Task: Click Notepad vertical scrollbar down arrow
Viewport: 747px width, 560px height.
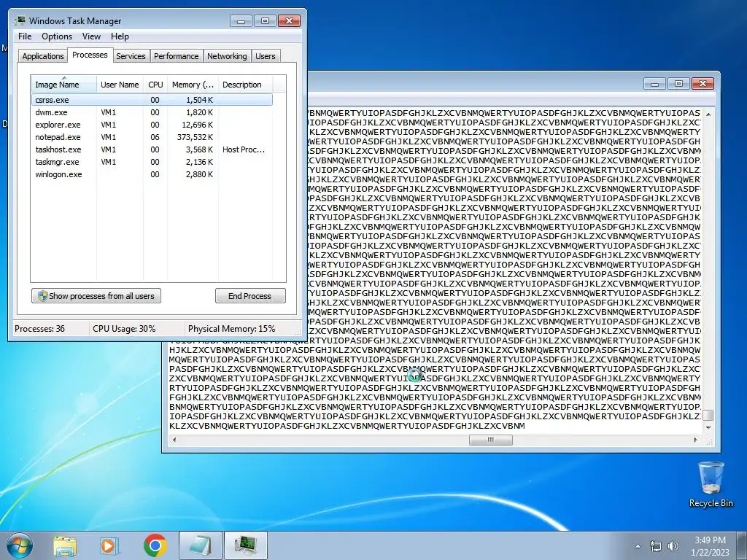Action: coord(708,427)
